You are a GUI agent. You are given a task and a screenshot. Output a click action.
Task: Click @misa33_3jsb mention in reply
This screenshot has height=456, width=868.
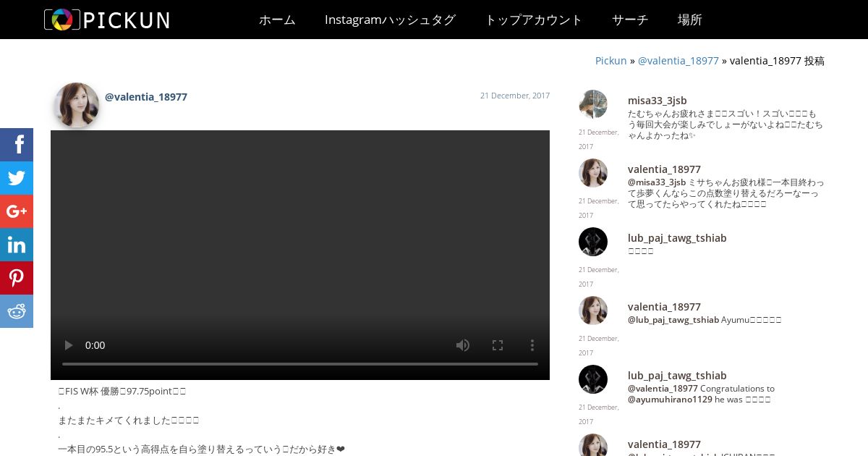(x=657, y=182)
